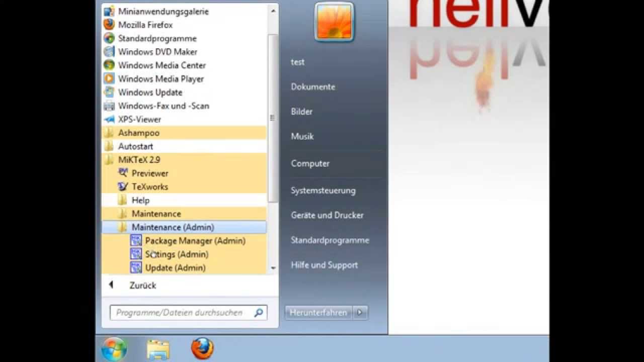Open Hilfe und Support

coord(325,265)
